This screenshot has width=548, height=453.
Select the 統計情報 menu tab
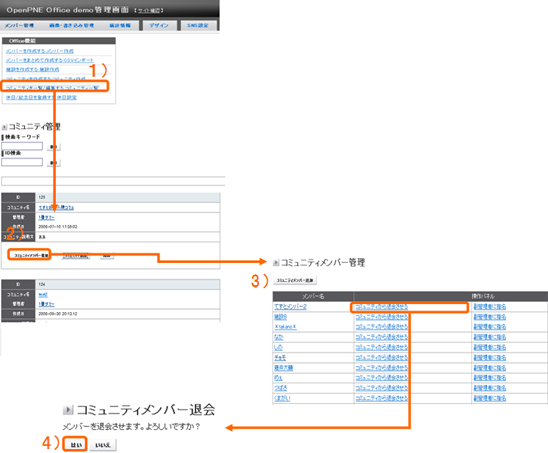click(x=120, y=26)
